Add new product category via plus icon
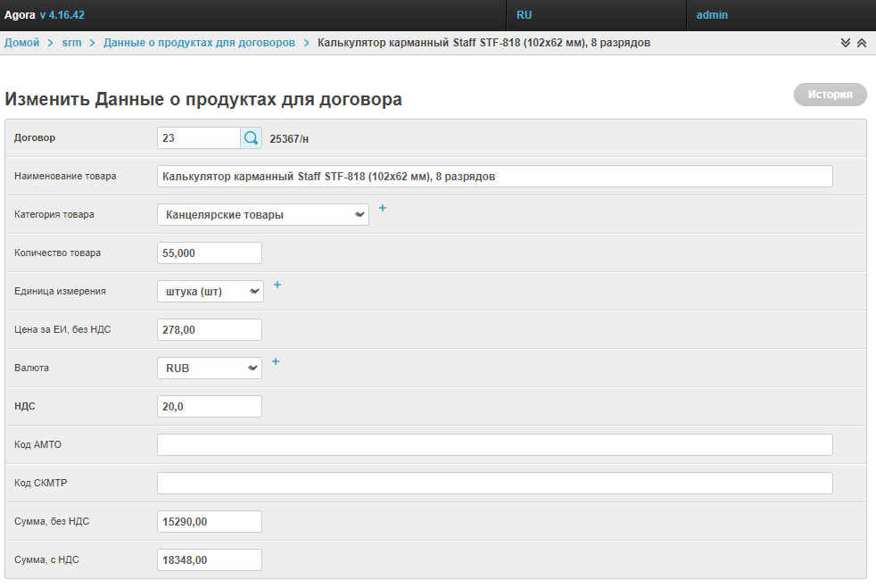This screenshot has width=876, height=588. 383,208
